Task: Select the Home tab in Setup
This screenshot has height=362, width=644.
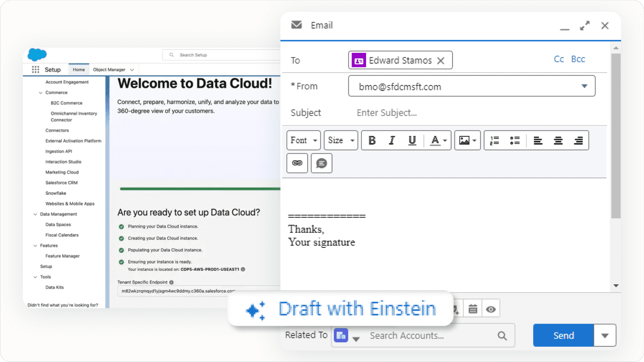Action: (x=79, y=69)
